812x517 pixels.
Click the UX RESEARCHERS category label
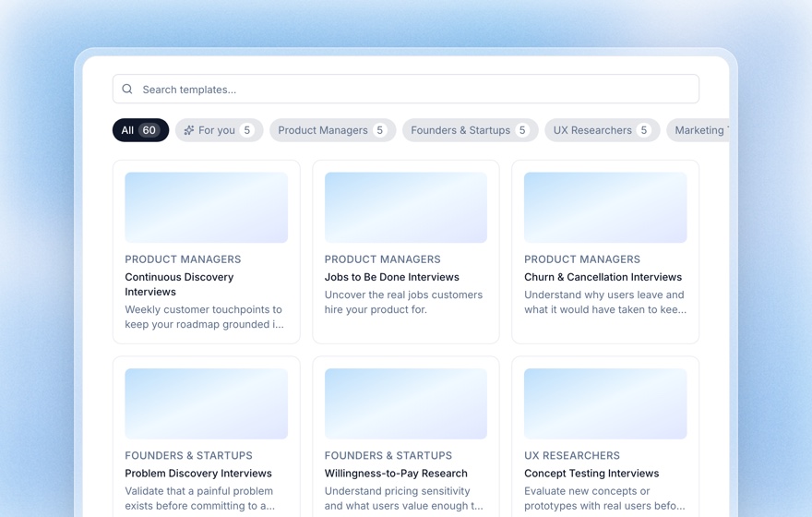tap(572, 455)
